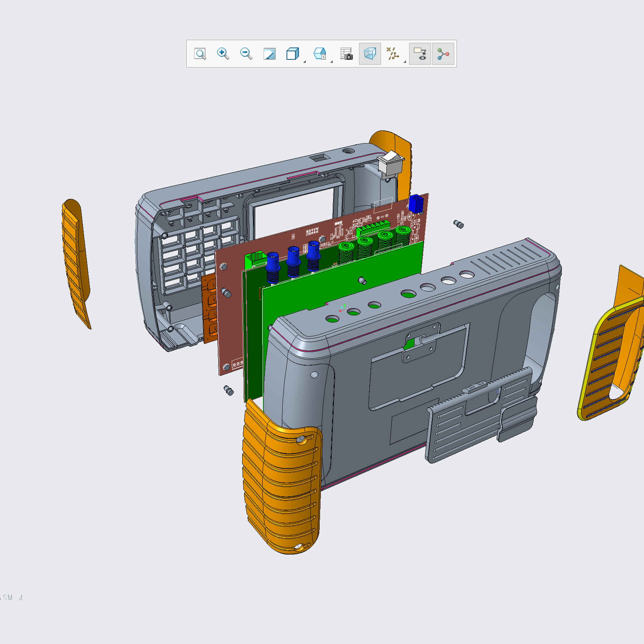
Task: Select the grey tilt stand on rear housing
Action: click(x=482, y=415)
